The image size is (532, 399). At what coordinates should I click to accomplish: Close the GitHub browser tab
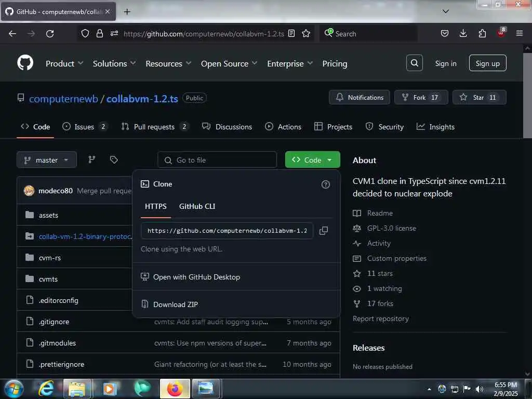coord(108,11)
